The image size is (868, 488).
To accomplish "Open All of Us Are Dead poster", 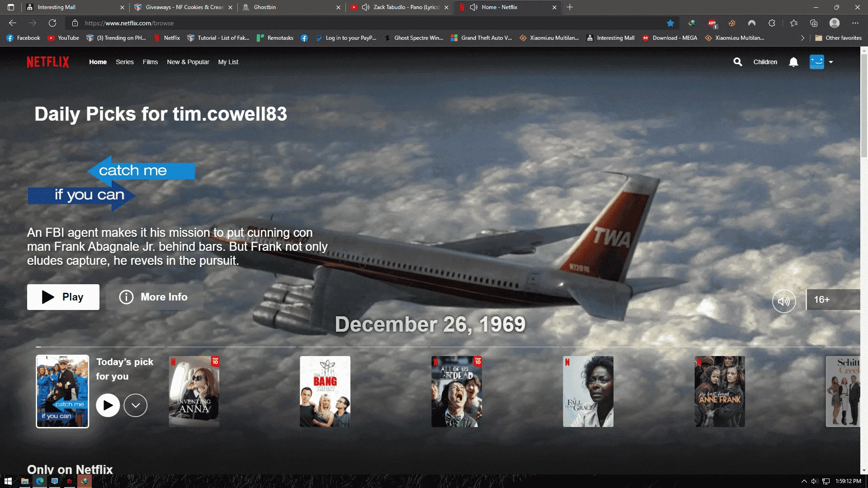I will point(457,391).
